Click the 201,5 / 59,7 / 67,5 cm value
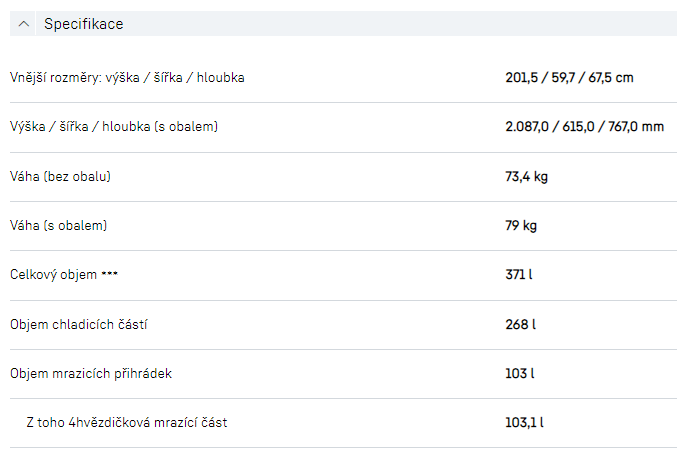Image resolution: width=677 pixels, height=456 pixels. (569, 78)
